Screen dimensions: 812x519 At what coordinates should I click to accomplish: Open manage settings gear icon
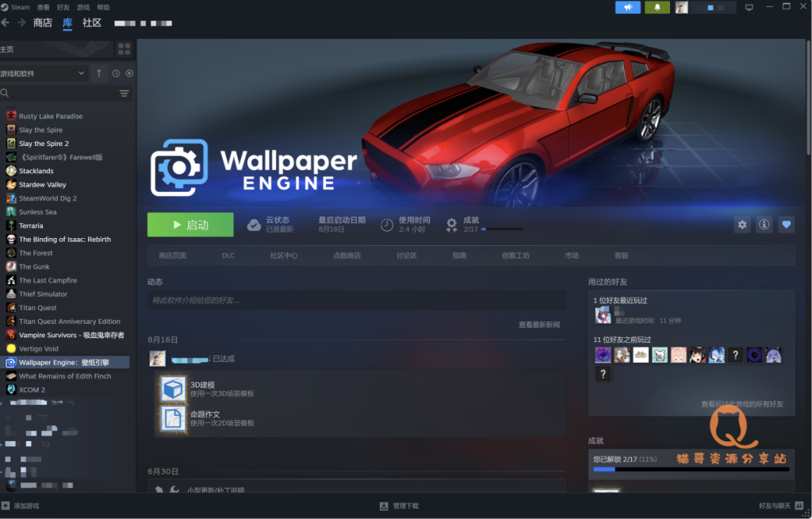742,225
